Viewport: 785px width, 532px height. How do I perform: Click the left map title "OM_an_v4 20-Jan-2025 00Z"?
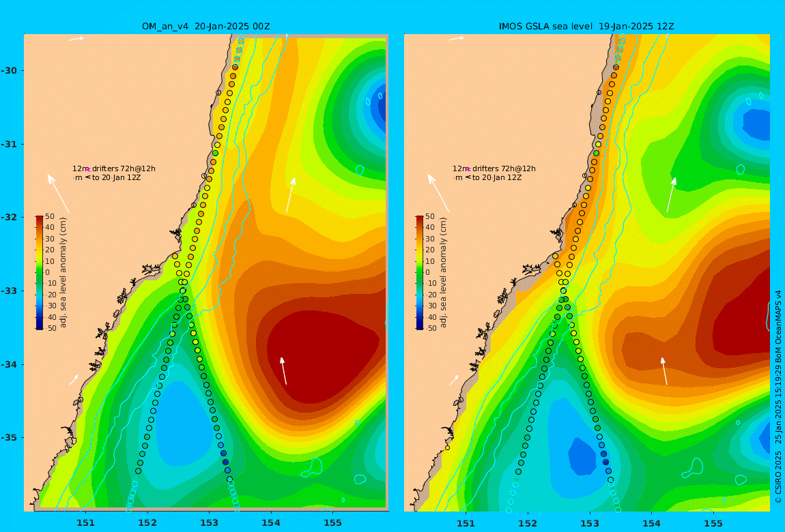205,27
